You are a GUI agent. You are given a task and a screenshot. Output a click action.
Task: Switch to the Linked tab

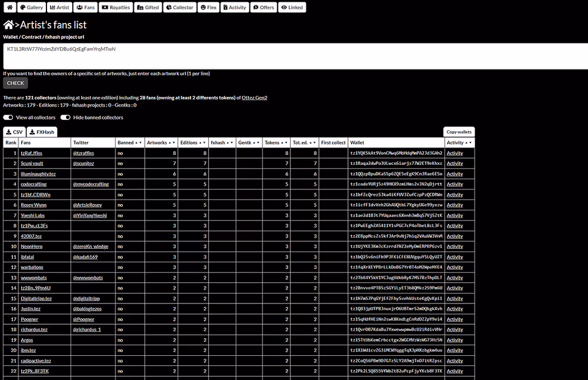292,8
